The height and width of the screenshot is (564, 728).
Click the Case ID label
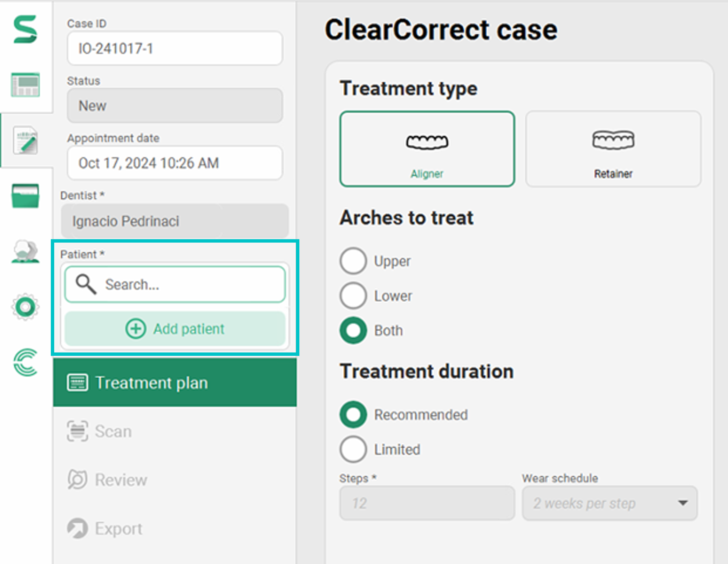point(87,24)
